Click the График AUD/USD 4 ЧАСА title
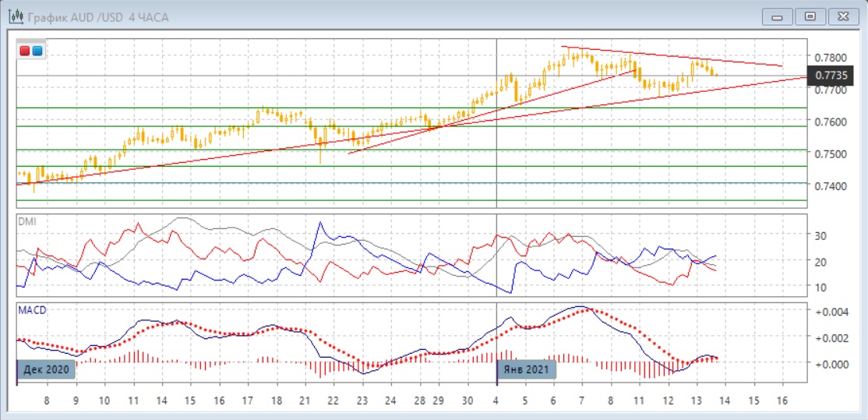The height and width of the screenshot is (420, 868). point(98,16)
